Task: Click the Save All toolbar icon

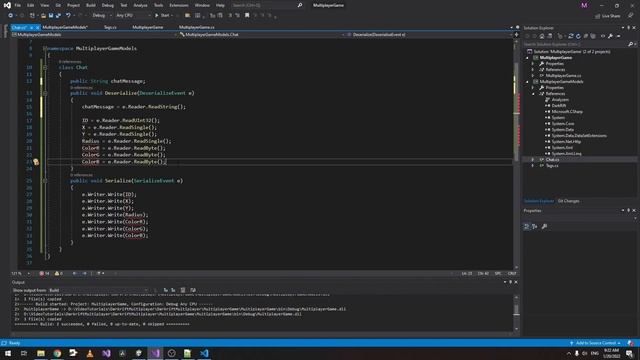Action: [x=58, y=16]
